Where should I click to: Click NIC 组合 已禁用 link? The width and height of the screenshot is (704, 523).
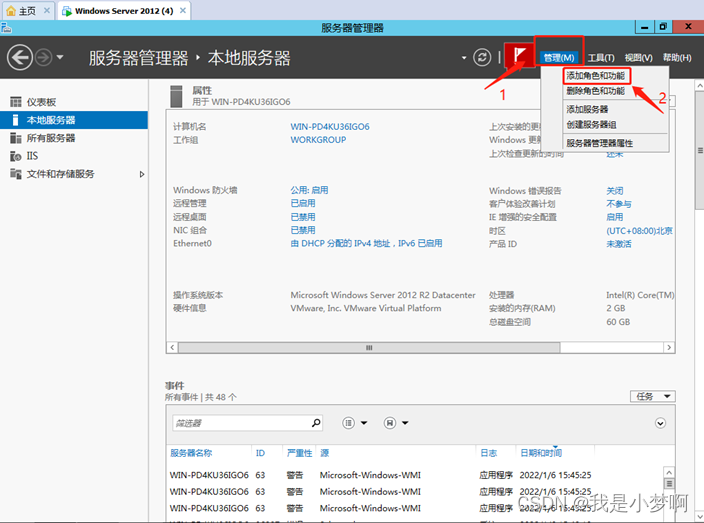(303, 230)
